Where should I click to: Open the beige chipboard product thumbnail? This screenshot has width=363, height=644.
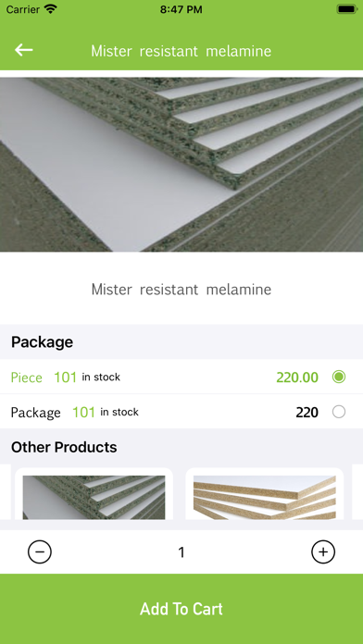(264, 498)
